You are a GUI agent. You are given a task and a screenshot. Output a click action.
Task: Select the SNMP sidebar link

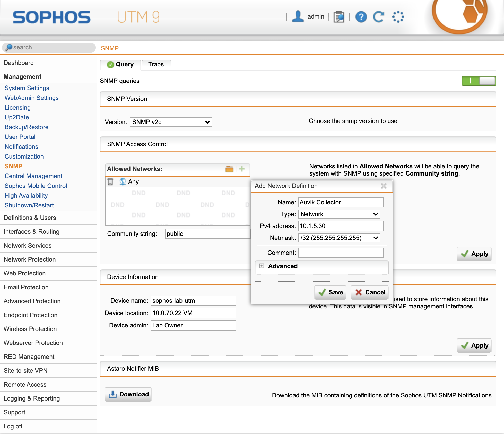click(13, 166)
